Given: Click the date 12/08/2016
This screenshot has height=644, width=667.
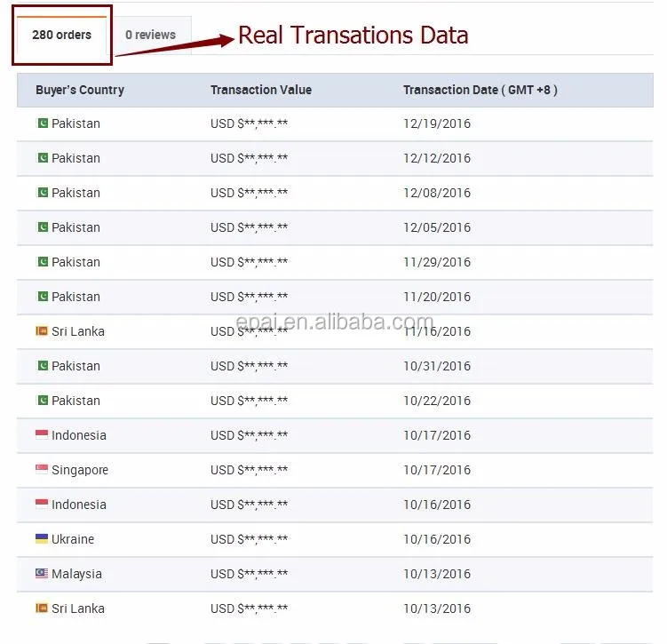Looking at the screenshot, I should coord(437,193).
